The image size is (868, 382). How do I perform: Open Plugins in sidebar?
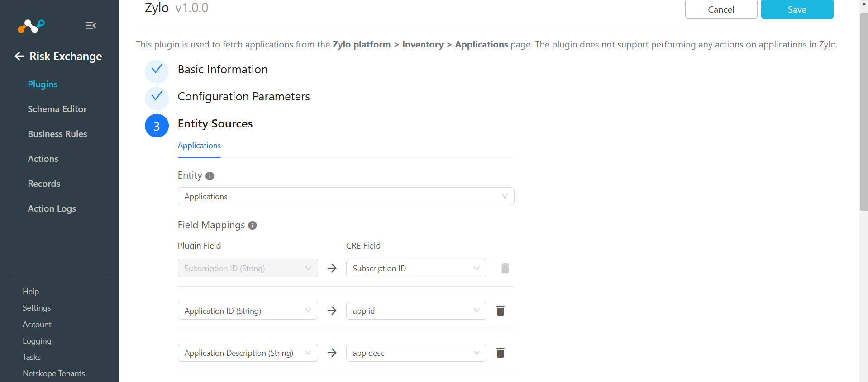tap(43, 84)
